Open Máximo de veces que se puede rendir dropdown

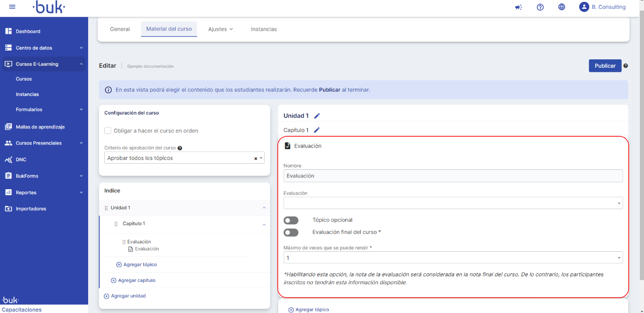coord(453,258)
